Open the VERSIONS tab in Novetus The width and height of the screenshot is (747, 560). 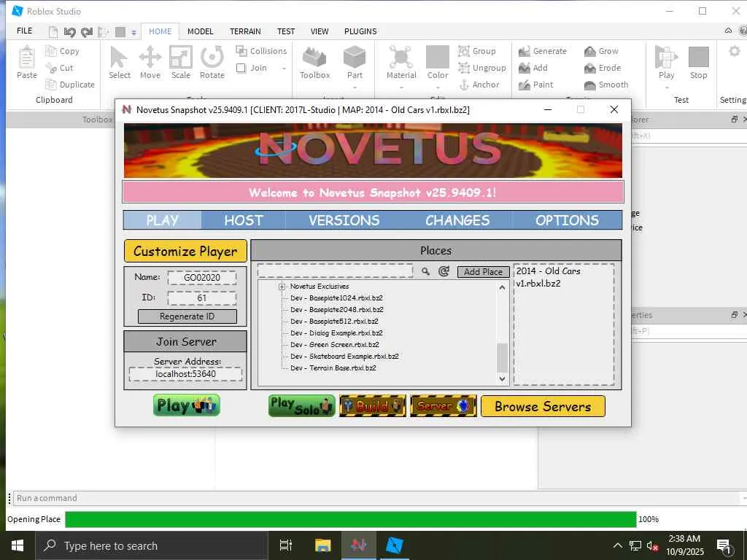[x=344, y=220]
